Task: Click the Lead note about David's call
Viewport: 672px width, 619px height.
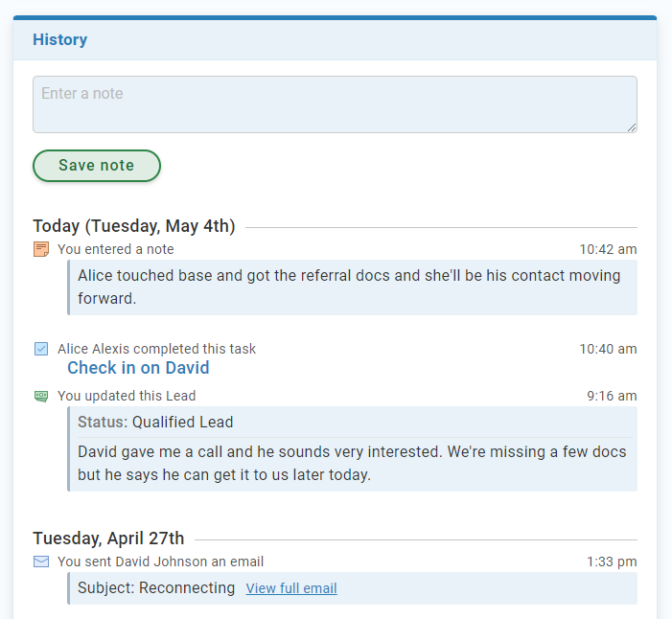Action: (x=352, y=463)
